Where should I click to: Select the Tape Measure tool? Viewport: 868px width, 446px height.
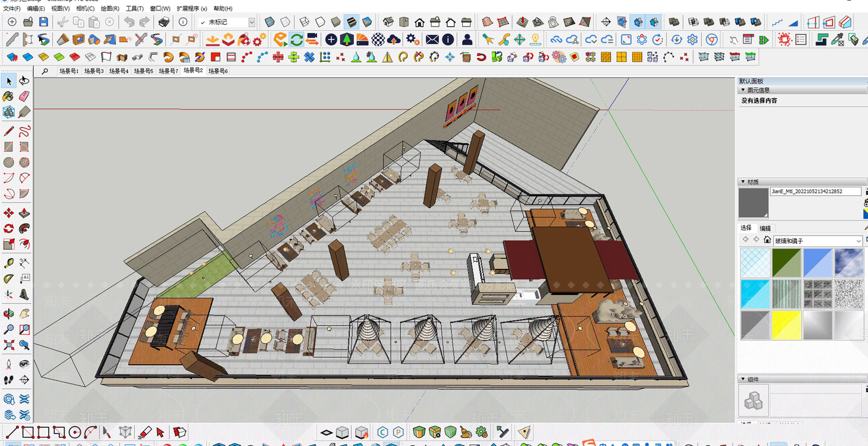[x=9, y=263]
